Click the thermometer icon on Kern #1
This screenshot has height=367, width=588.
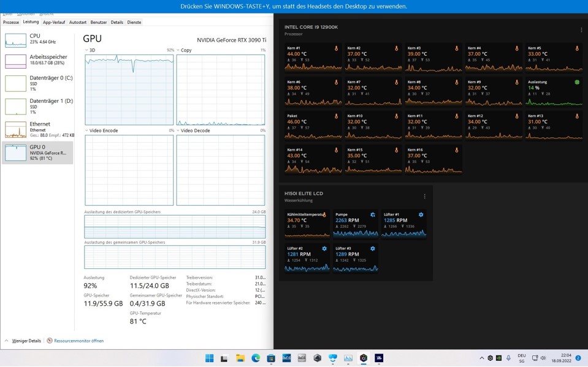[336, 48]
